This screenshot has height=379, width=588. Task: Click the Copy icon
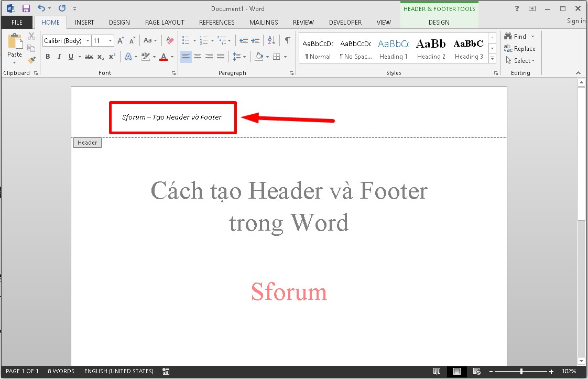31,48
